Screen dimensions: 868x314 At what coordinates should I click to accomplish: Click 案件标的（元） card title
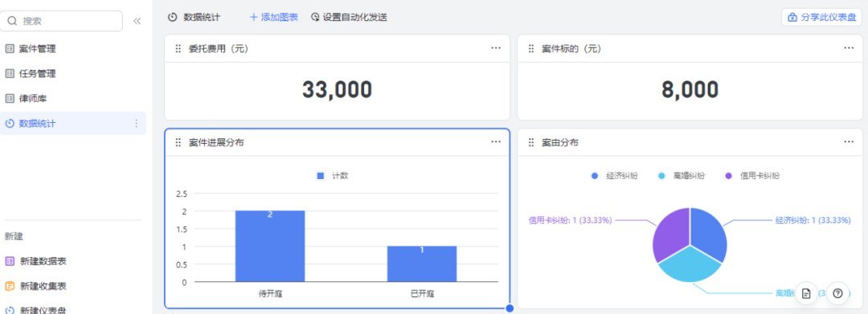point(571,49)
